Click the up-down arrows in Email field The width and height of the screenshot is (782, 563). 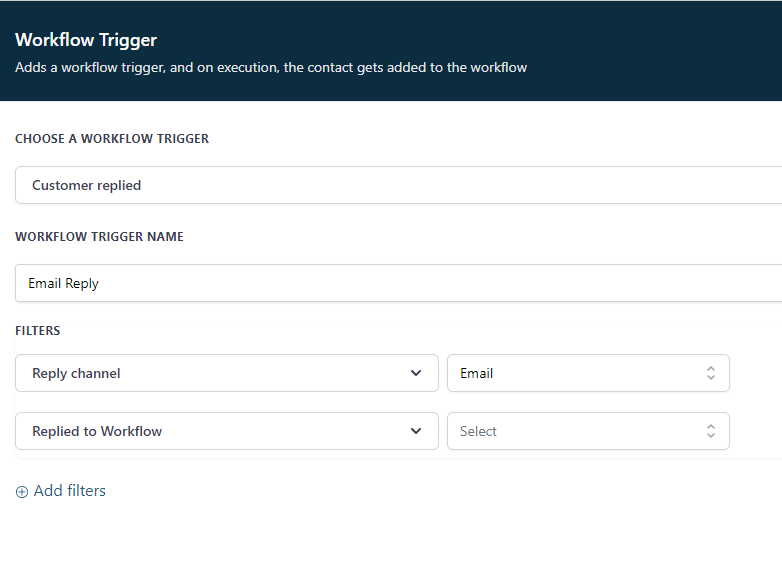click(711, 373)
